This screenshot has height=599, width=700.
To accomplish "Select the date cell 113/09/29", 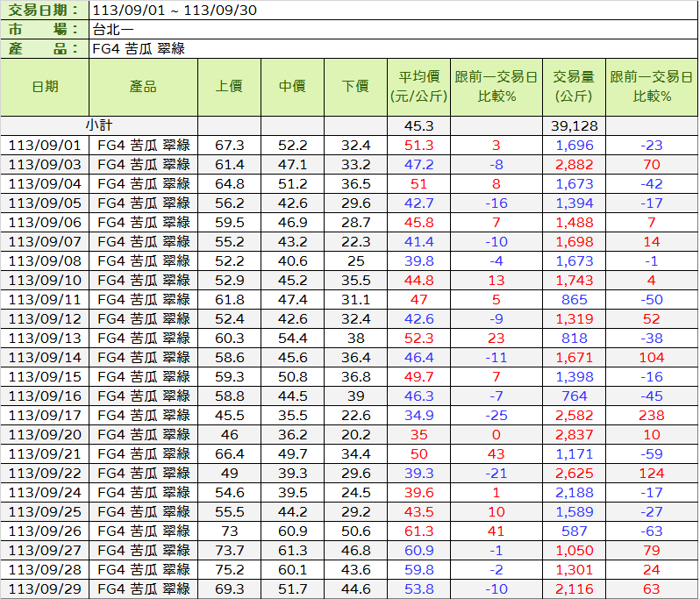I will 45,588.
